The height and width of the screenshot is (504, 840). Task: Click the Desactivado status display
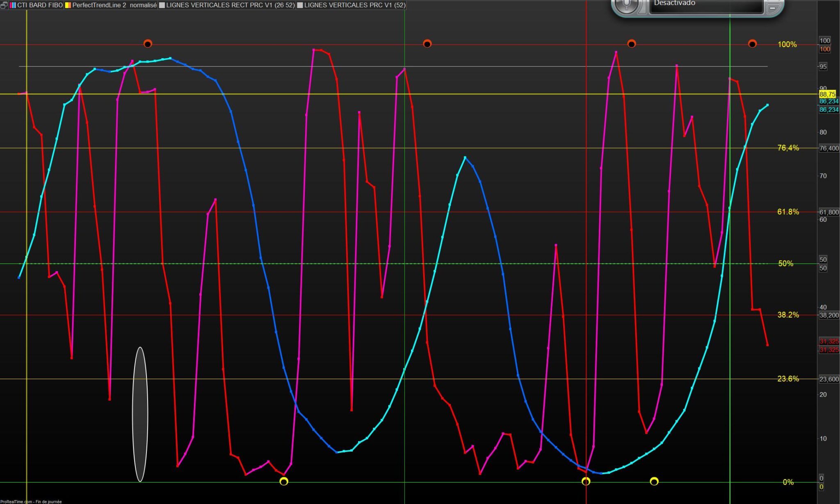coord(705,5)
